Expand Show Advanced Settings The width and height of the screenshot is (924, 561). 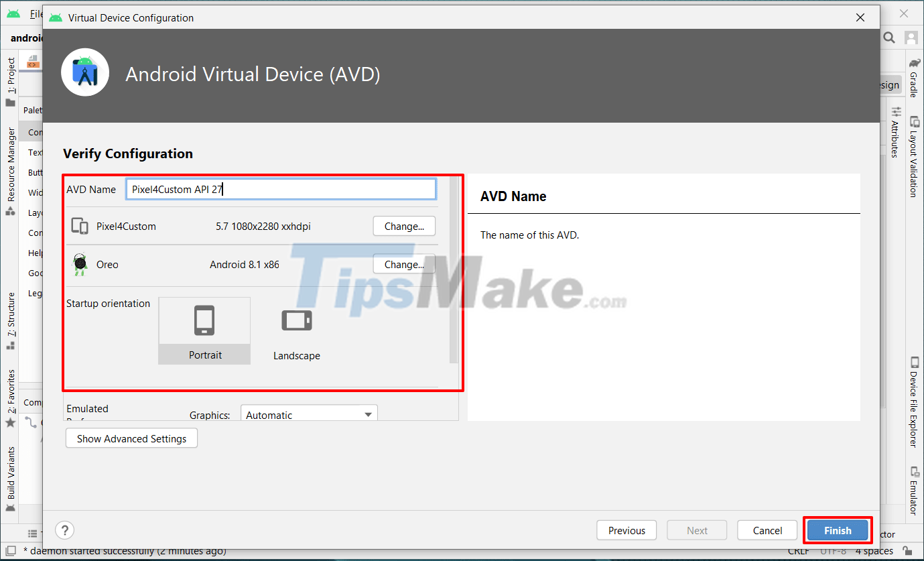[x=131, y=438]
